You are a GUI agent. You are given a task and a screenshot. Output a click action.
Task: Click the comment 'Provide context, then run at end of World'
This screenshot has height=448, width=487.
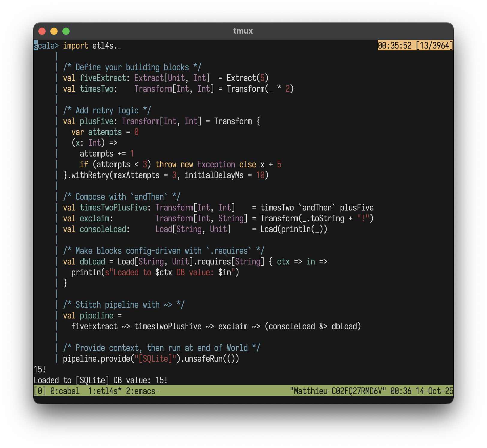[162, 348]
